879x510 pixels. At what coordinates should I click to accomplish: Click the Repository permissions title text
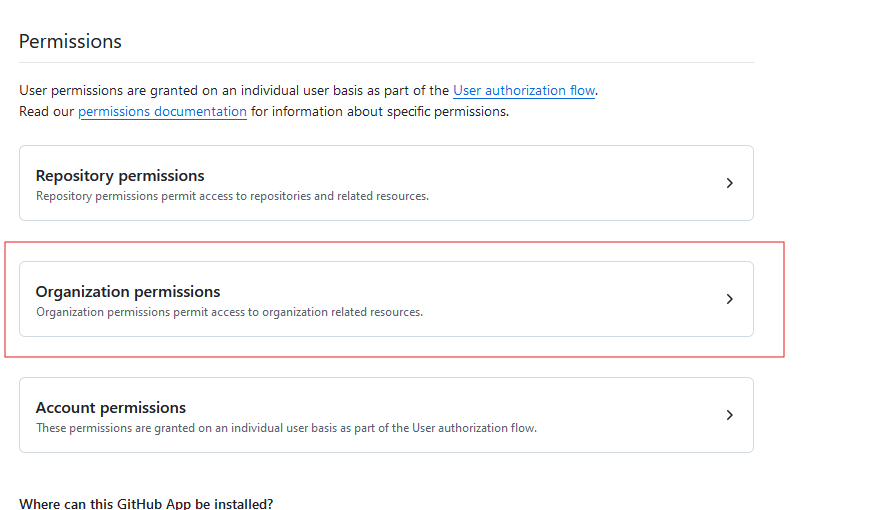tap(120, 176)
